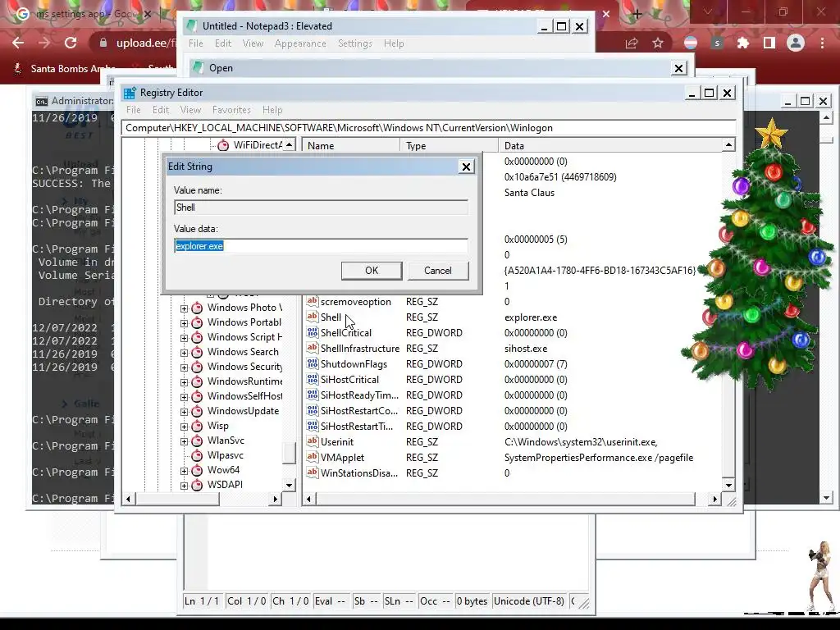Close the Open dialog window
840x630 pixels.
point(678,68)
